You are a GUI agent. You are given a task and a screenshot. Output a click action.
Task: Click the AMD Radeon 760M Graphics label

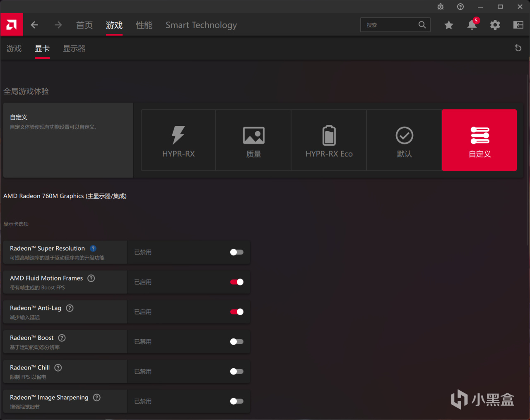coord(65,196)
